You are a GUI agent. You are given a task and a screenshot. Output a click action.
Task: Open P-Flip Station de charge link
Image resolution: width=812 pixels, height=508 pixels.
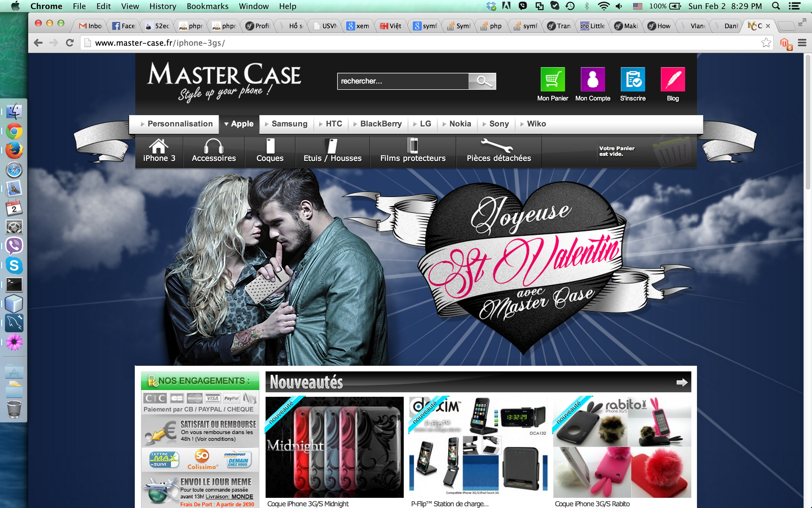tap(450, 504)
